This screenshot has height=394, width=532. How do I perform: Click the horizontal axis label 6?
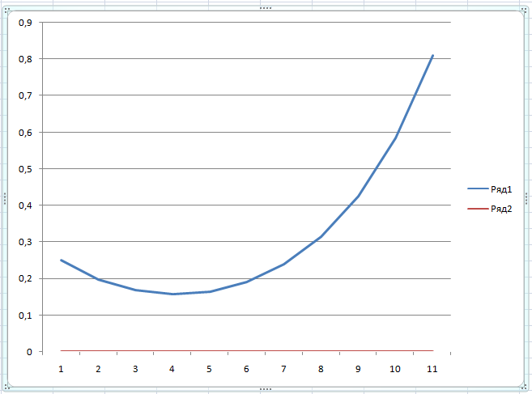click(x=246, y=369)
